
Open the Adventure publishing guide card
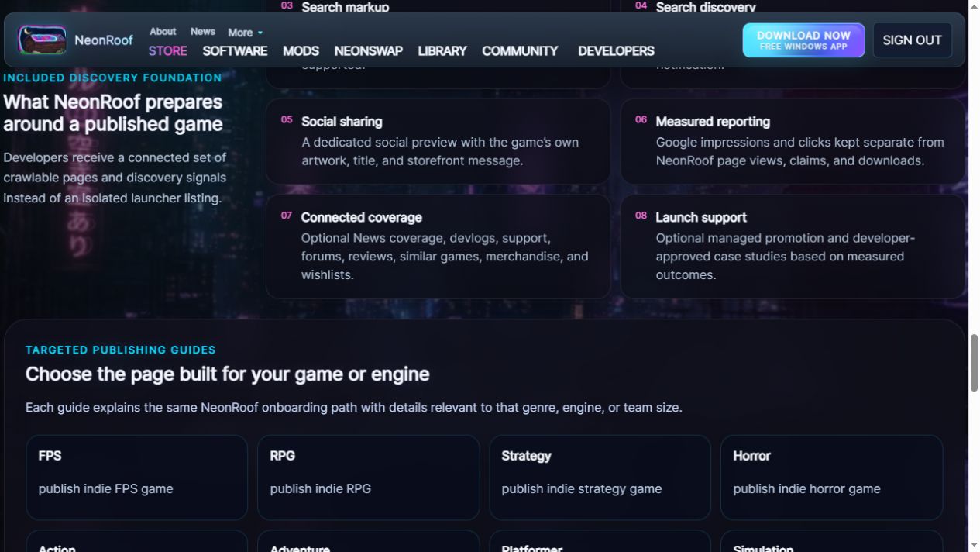click(x=368, y=541)
